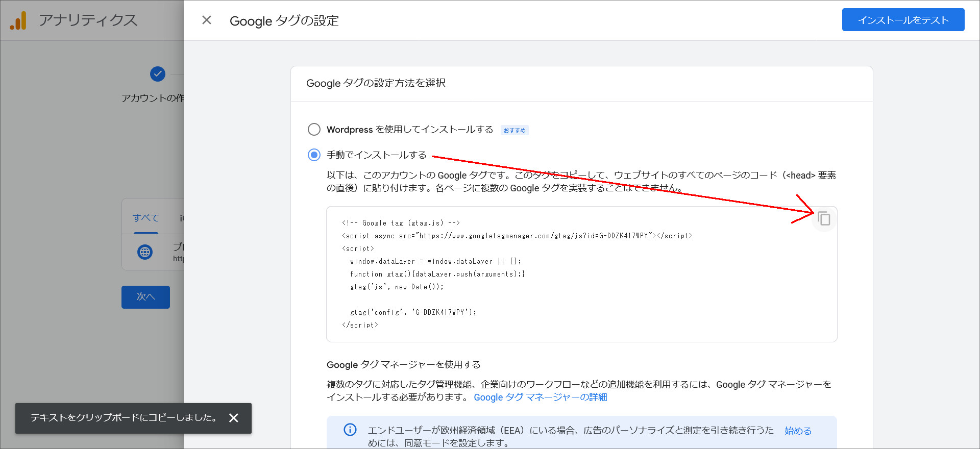Click the 次へ button

145,297
